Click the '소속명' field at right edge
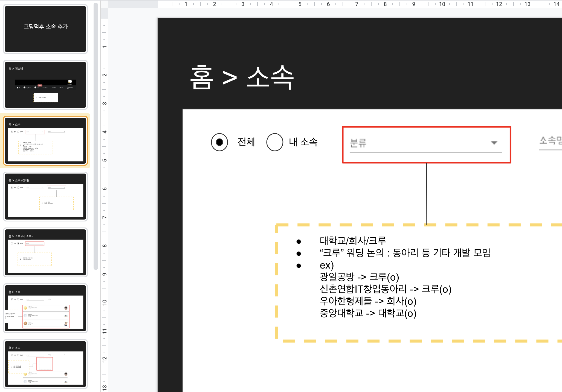The image size is (562, 392). coord(550,141)
